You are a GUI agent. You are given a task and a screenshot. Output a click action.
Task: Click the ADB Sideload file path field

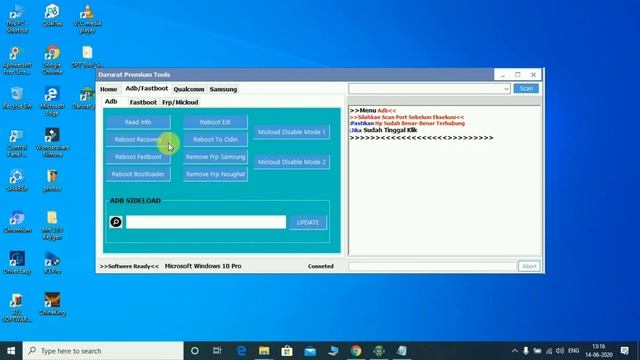tap(206, 222)
